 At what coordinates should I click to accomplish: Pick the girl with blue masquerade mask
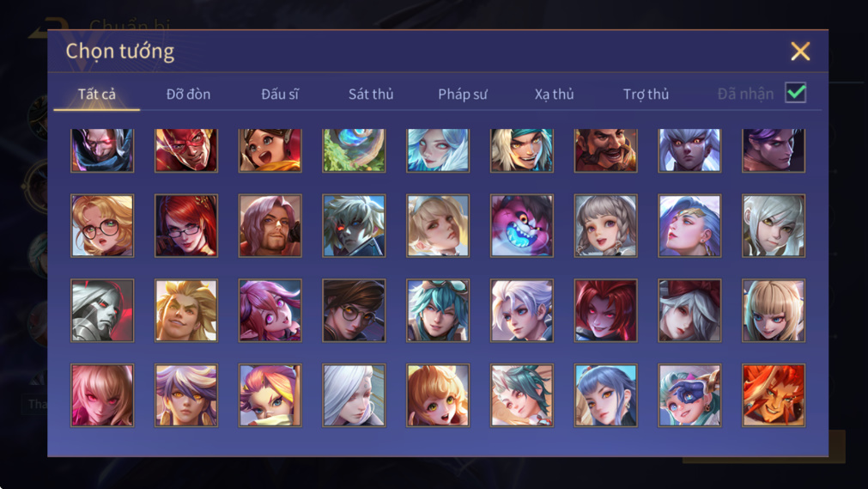coord(689,395)
